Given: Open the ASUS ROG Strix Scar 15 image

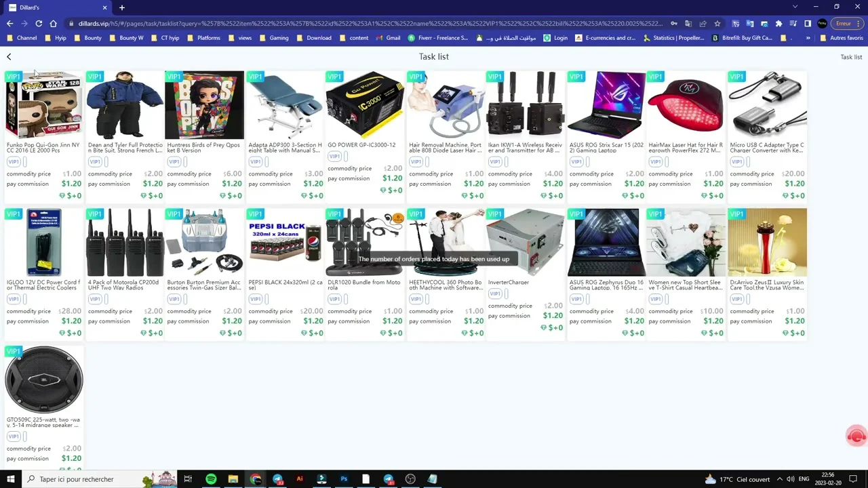Looking at the screenshot, I should tap(607, 105).
